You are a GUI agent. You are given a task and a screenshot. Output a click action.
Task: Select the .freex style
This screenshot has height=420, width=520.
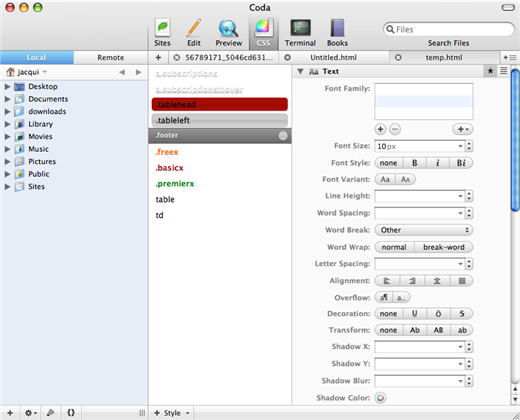point(167,152)
